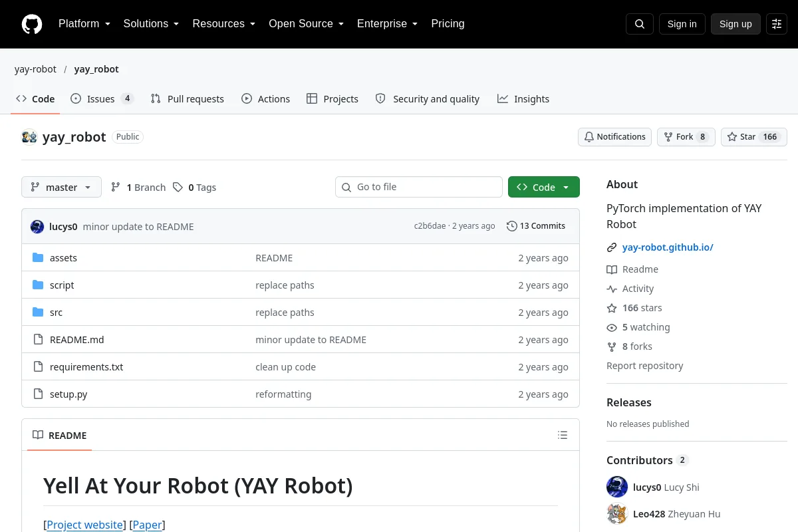This screenshot has width=798, height=532.
Task: Expand the Resources menu
Action: click(x=224, y=24)
